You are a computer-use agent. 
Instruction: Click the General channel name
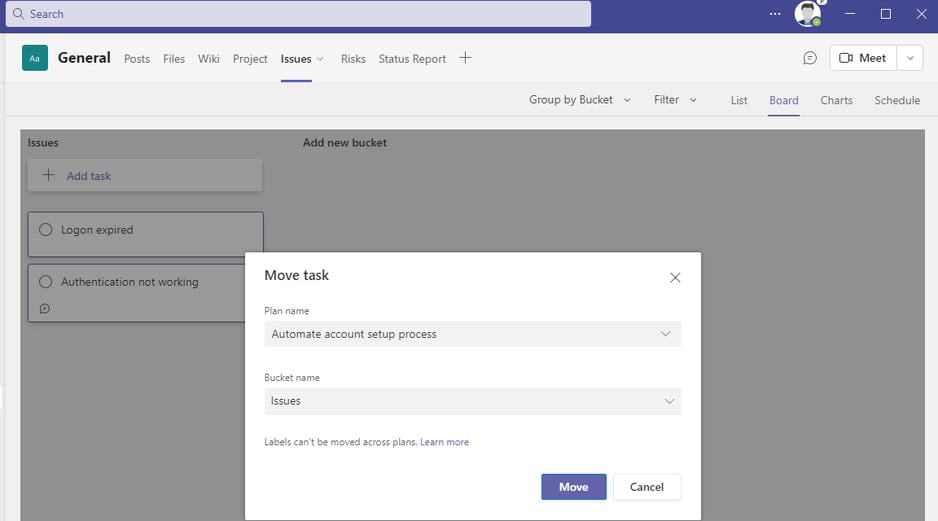pyautogui.click(x=84, y=58)
